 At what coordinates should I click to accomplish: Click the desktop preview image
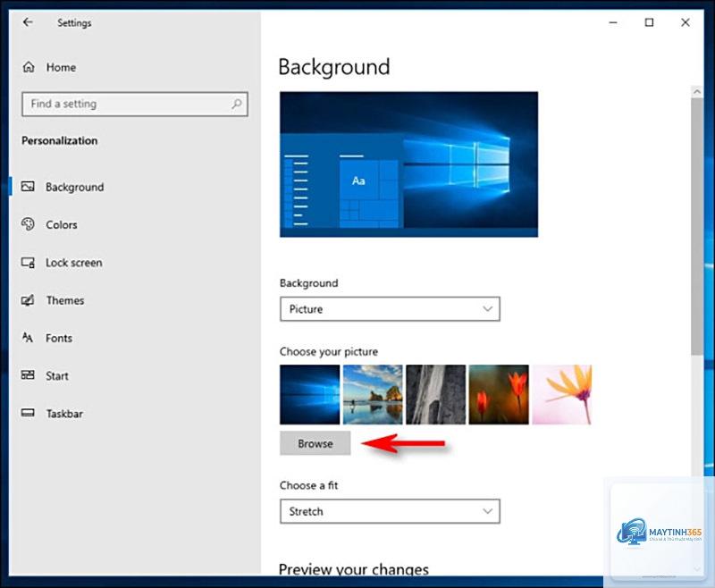[x=409, y=164]
